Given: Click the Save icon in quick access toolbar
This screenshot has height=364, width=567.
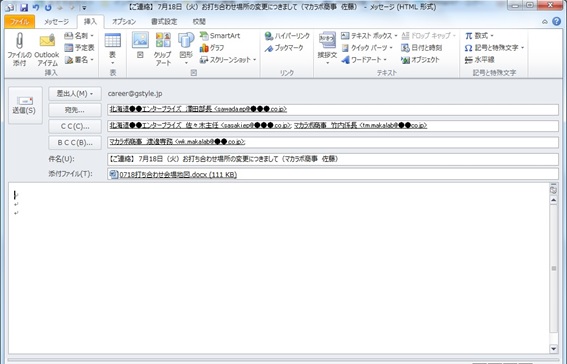Looking at the screenshot, I should point(24,7).
